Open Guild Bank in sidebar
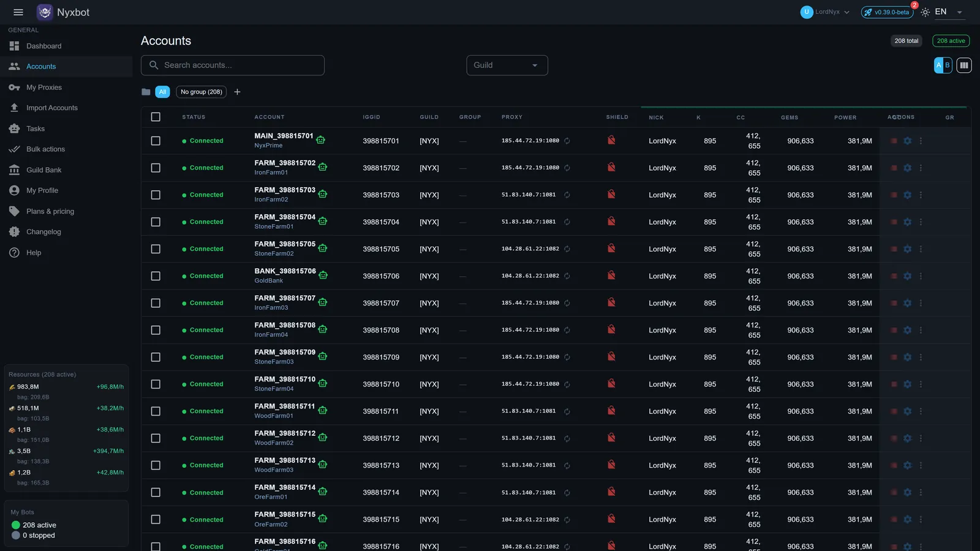The width and height of the screenshot is (980, 551). coord(66,170)
